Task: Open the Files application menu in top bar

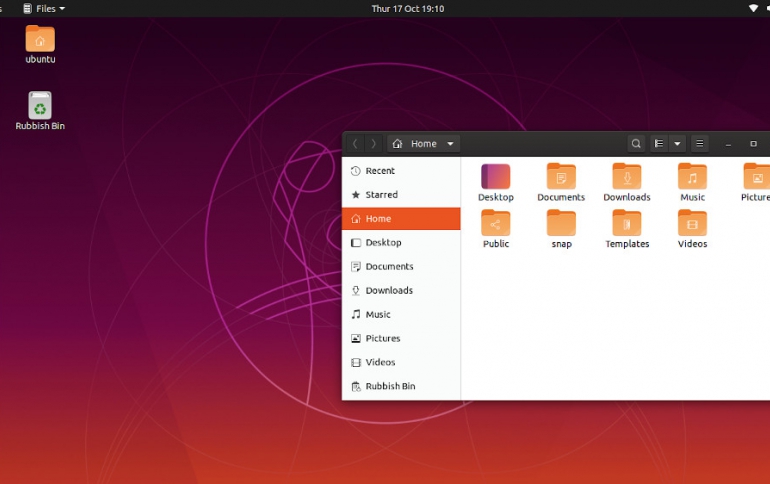Action: (x=44, y=8)
